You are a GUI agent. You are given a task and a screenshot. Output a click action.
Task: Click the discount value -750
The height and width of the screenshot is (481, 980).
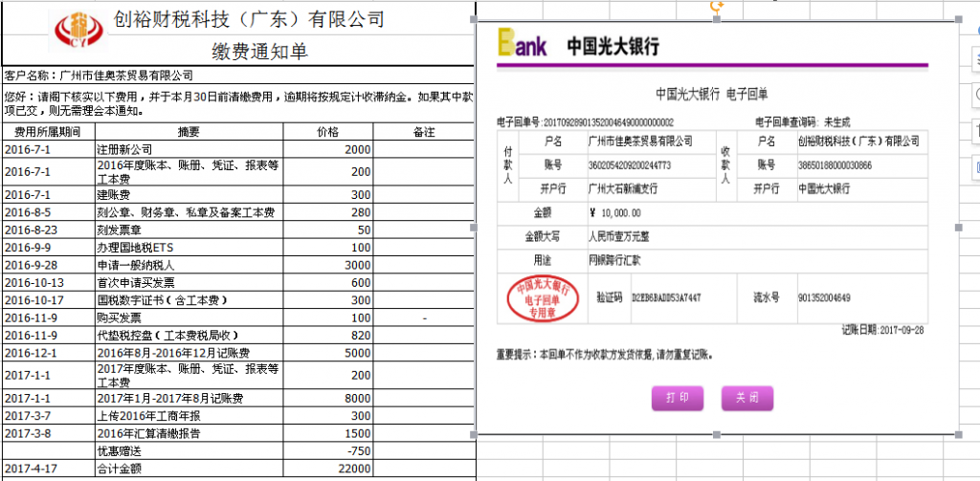(328, 450)
